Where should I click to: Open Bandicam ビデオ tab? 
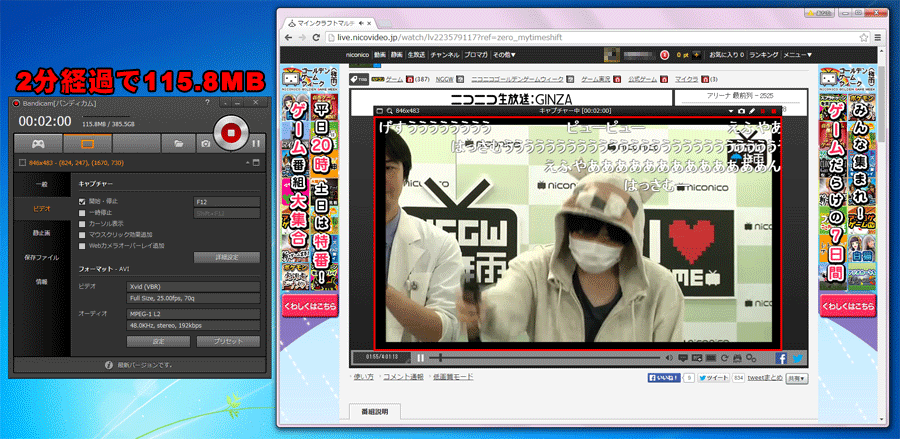click(x=42, y=209)
